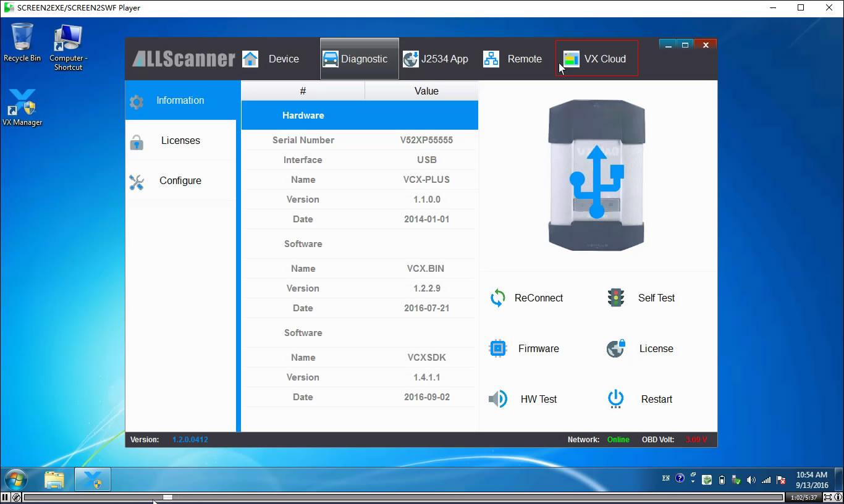The width and height of the screenshot is (844, 504).
Task: Click software version value 1.2.2.9
Action: (426, 288)
